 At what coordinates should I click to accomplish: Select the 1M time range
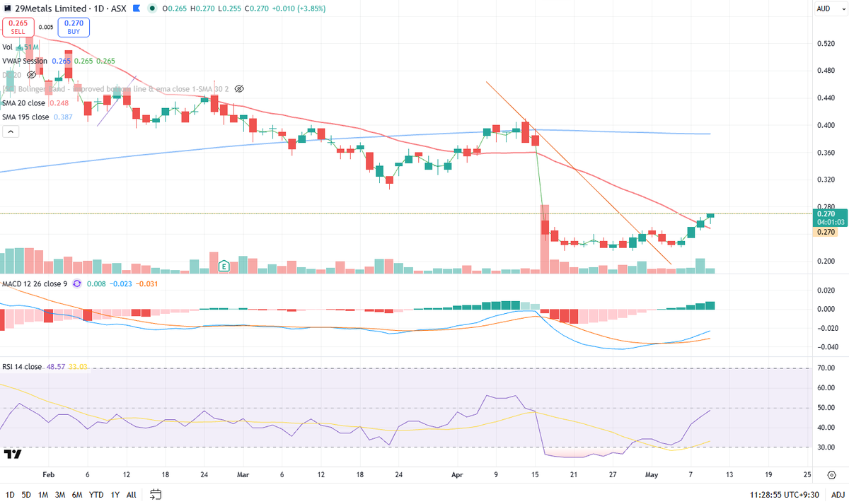44,494
